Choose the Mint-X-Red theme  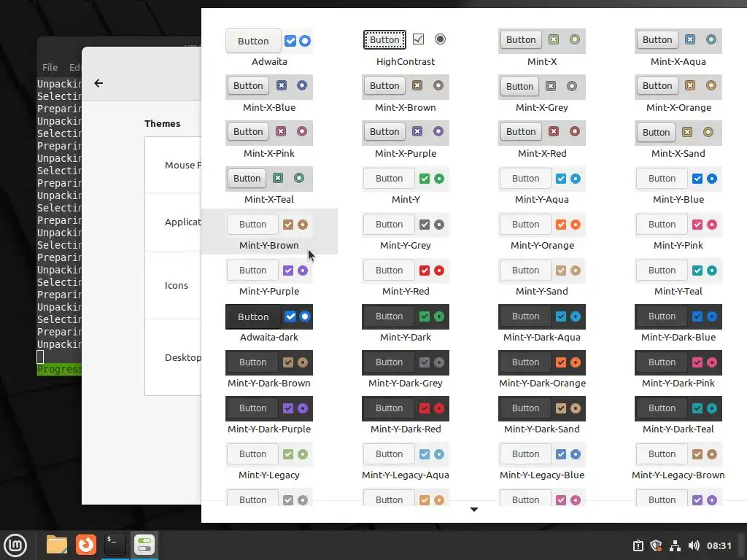tap(542, 140)
